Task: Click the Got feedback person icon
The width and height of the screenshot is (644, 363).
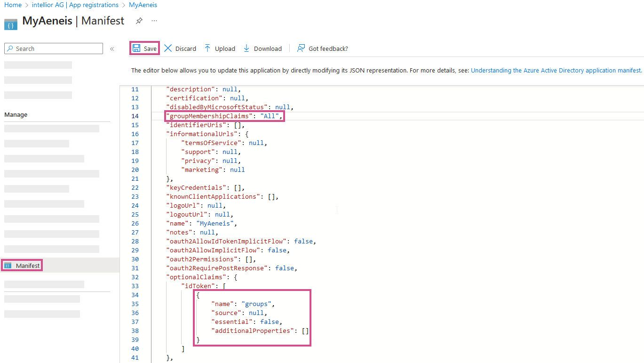Action: pos(301,48)
